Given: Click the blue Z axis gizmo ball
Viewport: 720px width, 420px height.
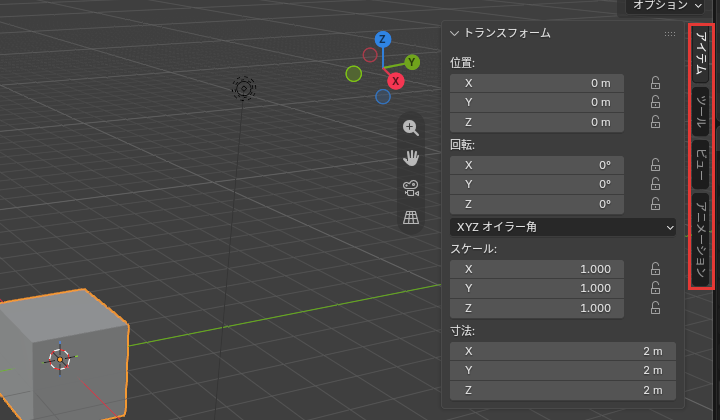Looking at the screenshot, I should [382, 39].
